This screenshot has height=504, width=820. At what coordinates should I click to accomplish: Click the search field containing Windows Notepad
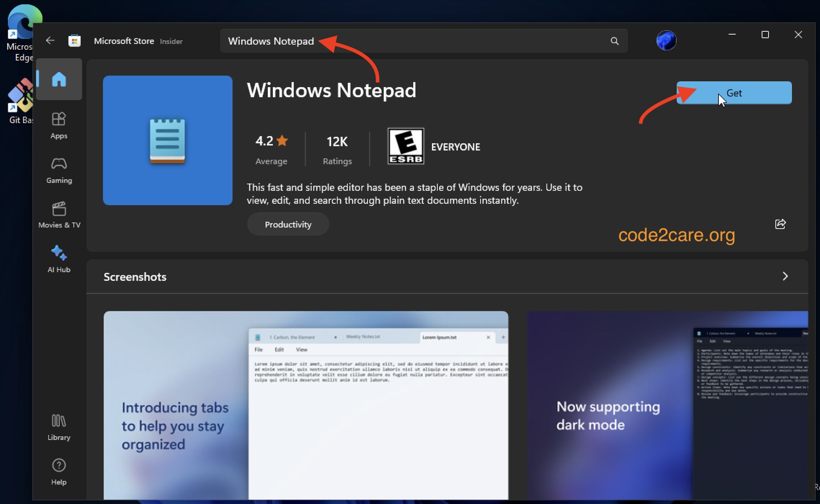click(x=396, y=41)
